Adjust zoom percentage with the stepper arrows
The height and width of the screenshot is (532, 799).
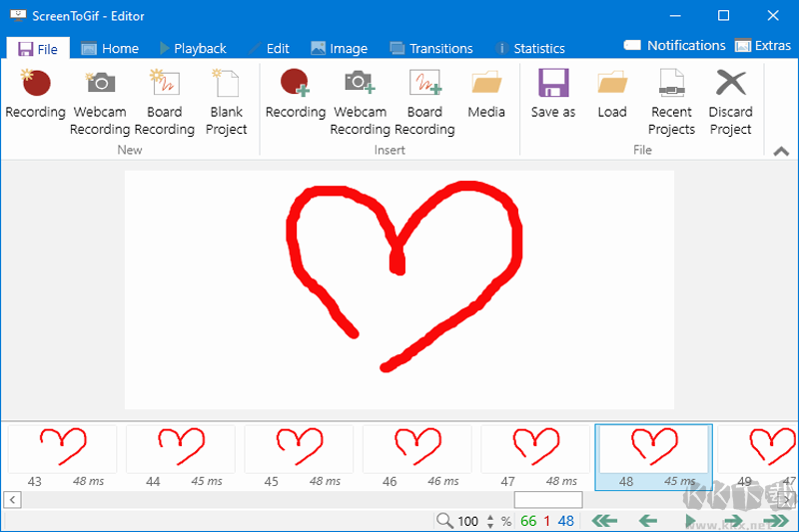pos(490,521)
